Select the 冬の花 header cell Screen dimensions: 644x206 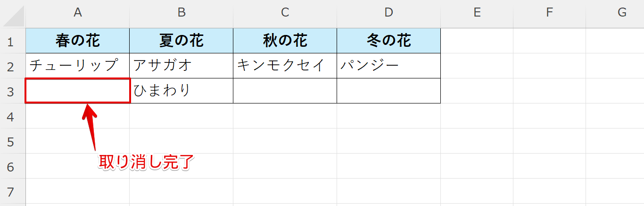(388, 41)
